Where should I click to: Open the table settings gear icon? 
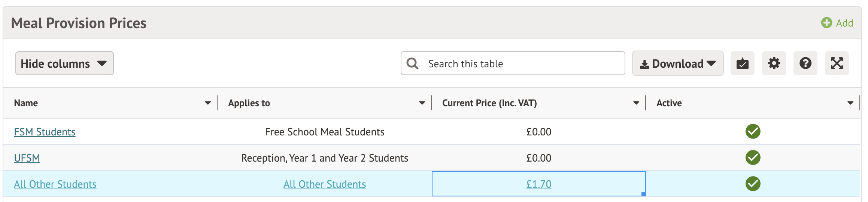[774, 63]
